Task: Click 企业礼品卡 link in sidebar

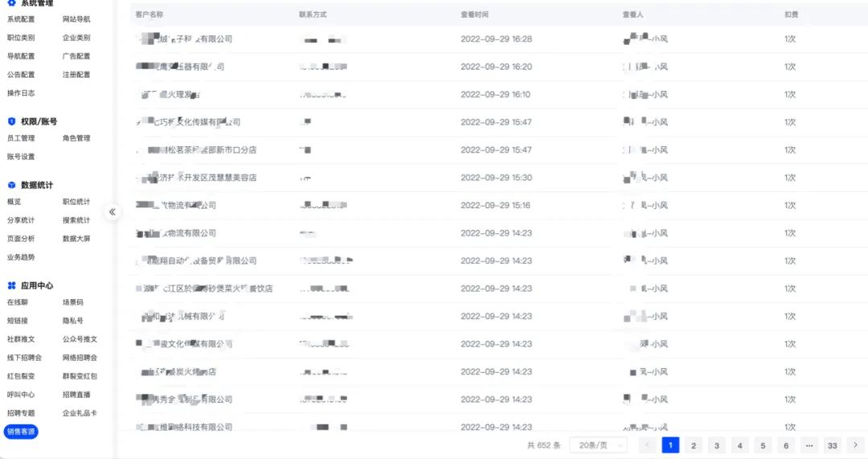Action: pos(80,413)
